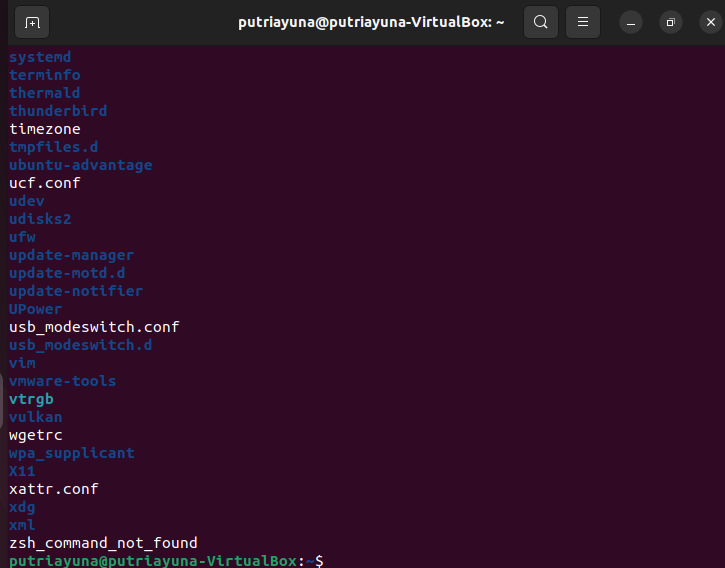Click the systemd directory entry
This screenshot has width=725, height=568.
[x=40, y=57]
